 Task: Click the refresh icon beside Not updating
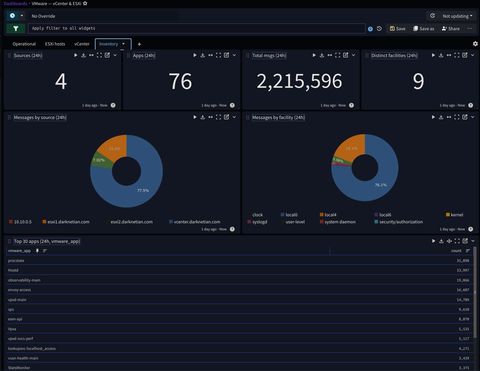[x=432, y=16]
